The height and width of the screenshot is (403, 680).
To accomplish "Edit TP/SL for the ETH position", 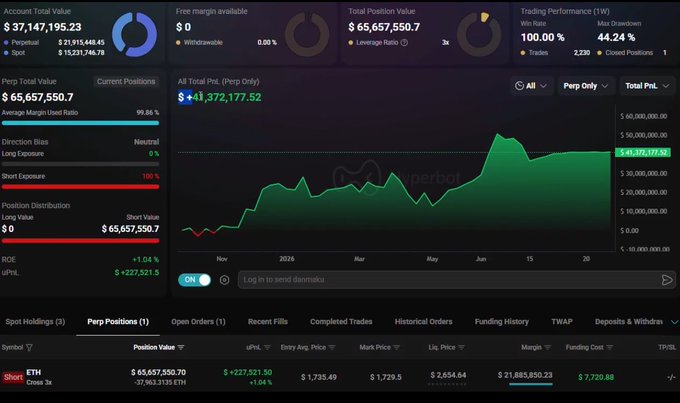I will coord(671,377).
